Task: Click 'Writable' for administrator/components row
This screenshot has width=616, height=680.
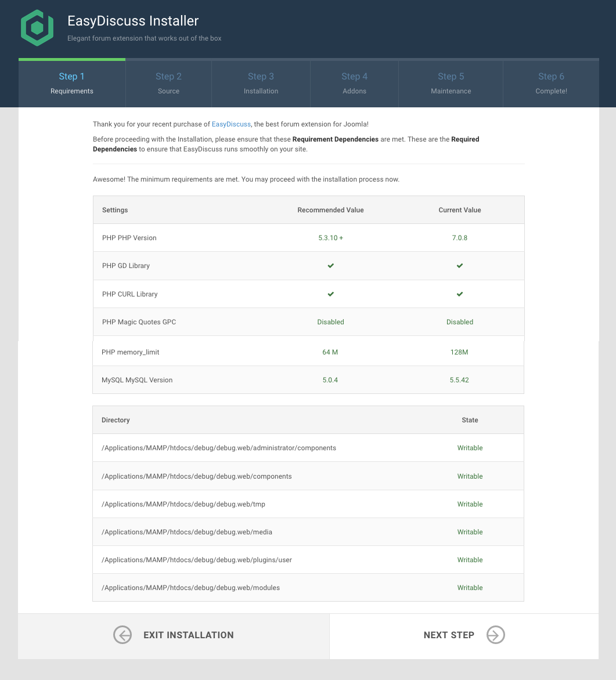Action: [x=470, y=448]
